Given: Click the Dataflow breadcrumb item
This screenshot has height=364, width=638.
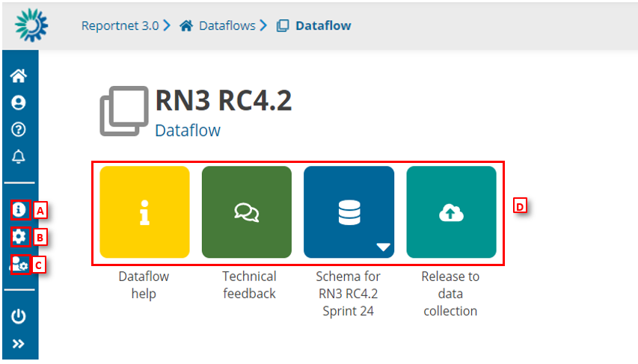Looking at the screenshot, I should [322, 25].
